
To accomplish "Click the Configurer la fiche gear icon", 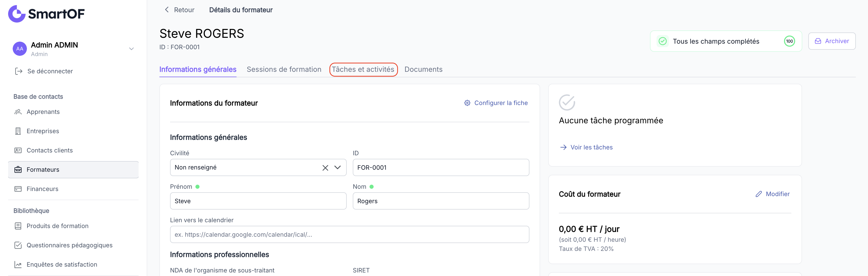I will pos(467,103).
